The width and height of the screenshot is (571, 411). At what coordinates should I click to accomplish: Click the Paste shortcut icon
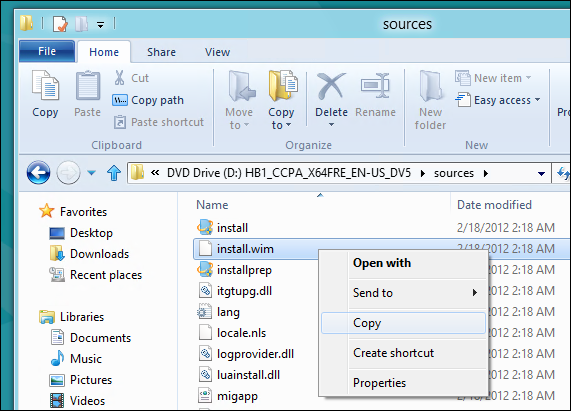point(120,122)
